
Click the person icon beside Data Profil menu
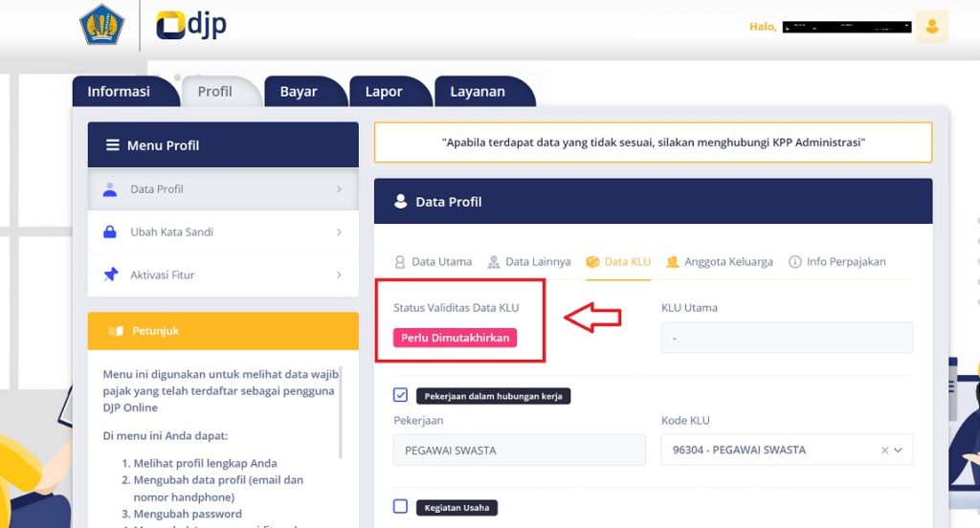[110, 189]
